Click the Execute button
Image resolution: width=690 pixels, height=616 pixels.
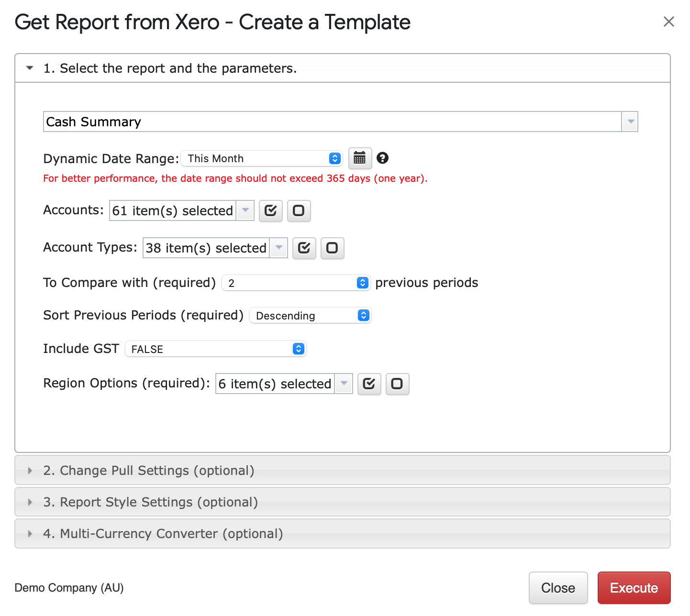(634, 588)
